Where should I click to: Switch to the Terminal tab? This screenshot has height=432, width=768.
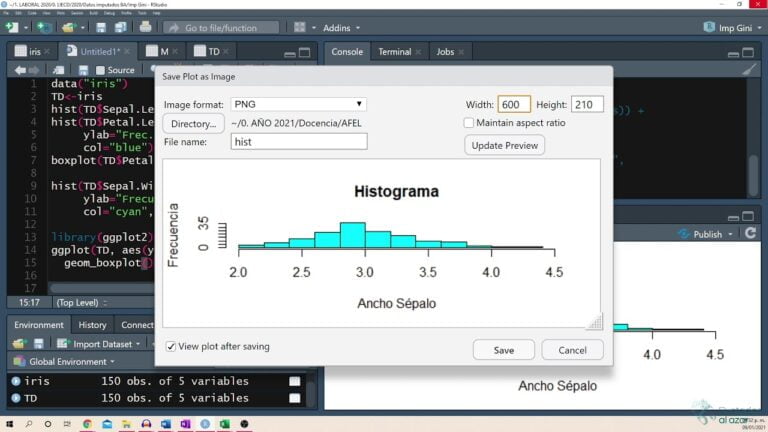(394, 51)
